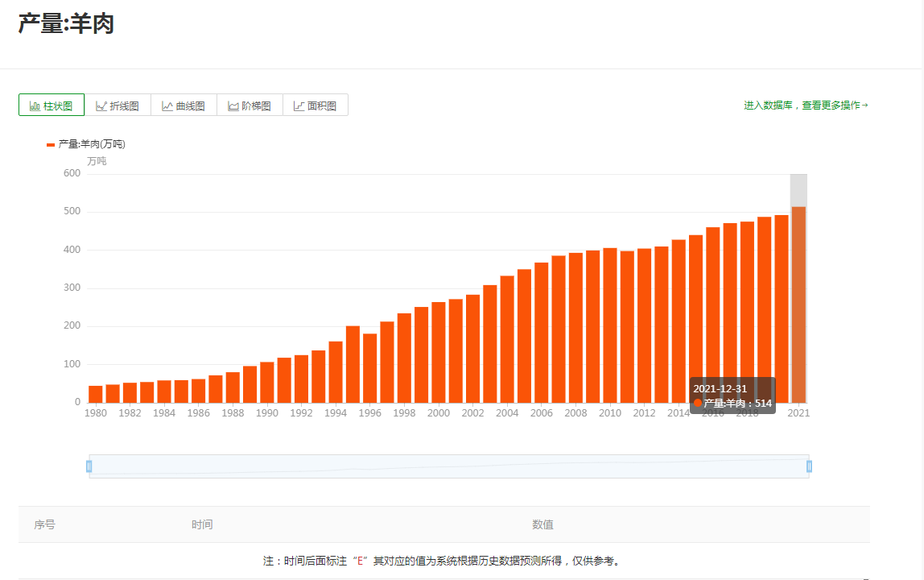Click the 2021 bar in the chart
Image resolution: width=924 pixels, height=580 pixels.
point(798,304)
